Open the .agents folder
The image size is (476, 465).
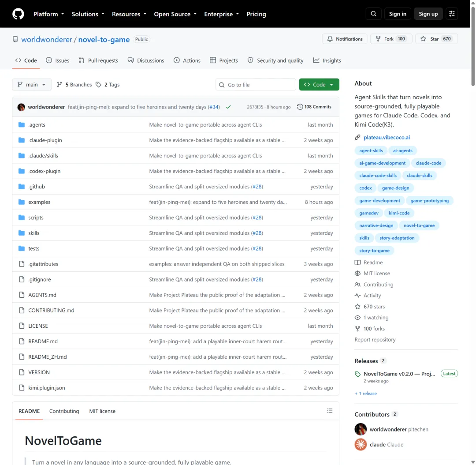coord(37,124)
